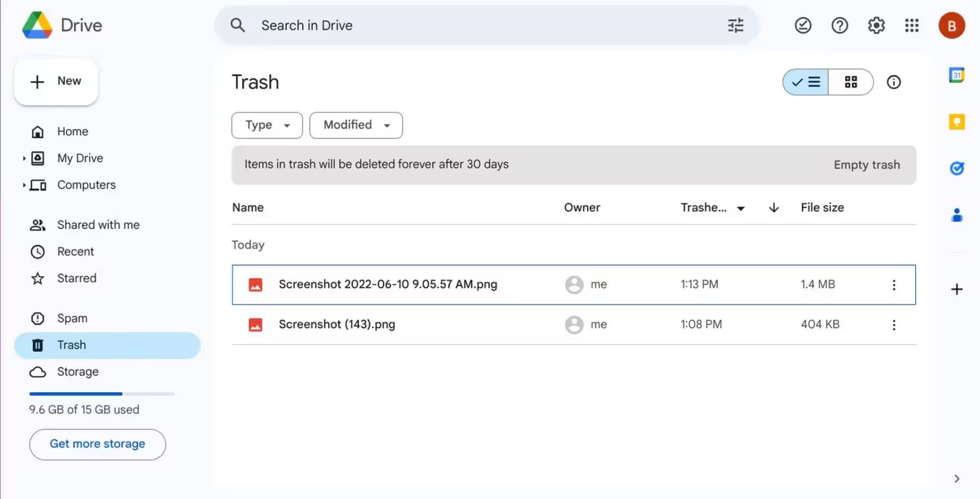This screenshot has width=980, height=499.
Task: Open Google Calendar side panel
Action: (957, 75)
